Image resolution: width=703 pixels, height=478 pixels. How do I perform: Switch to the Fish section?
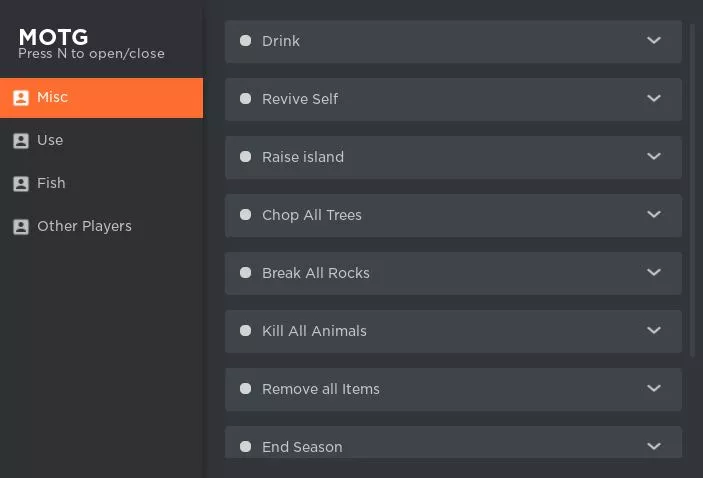[101, 183]
